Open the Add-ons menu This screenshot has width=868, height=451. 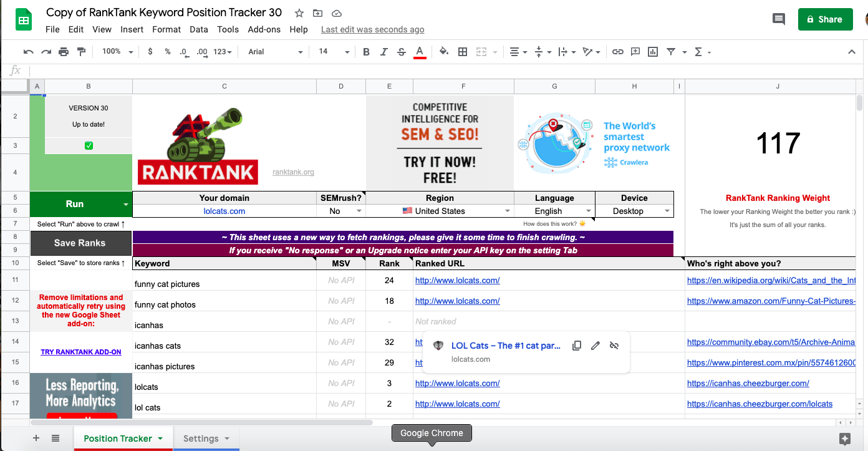(x=263, y=29)
